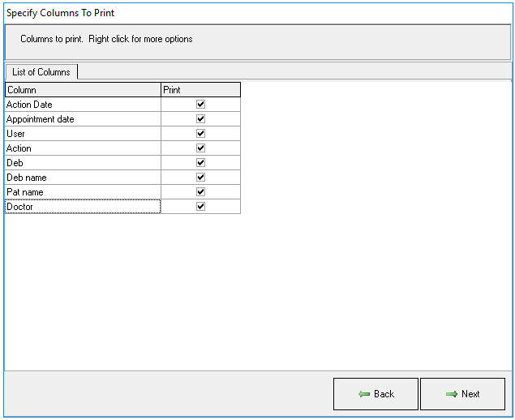Select the Action Date row name
Image resolution: width=515 pixels, height=420 pixels.
[x=29, y=105]
